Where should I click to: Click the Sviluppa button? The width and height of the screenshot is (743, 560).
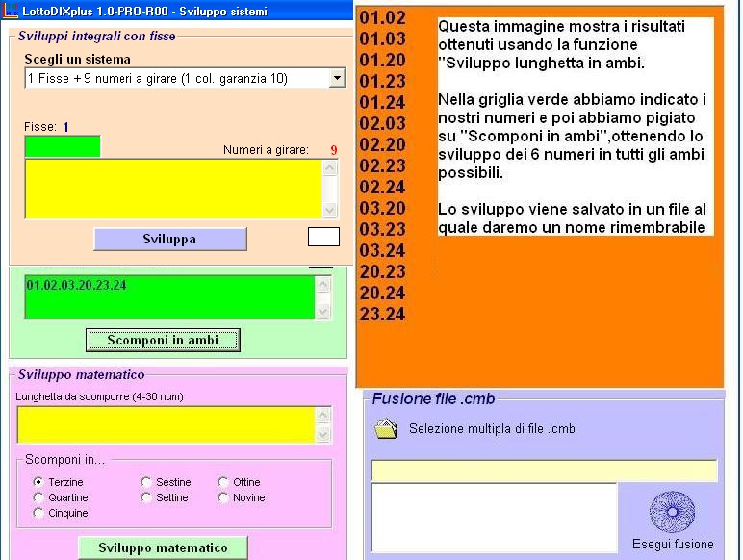(x=170, y=239)
